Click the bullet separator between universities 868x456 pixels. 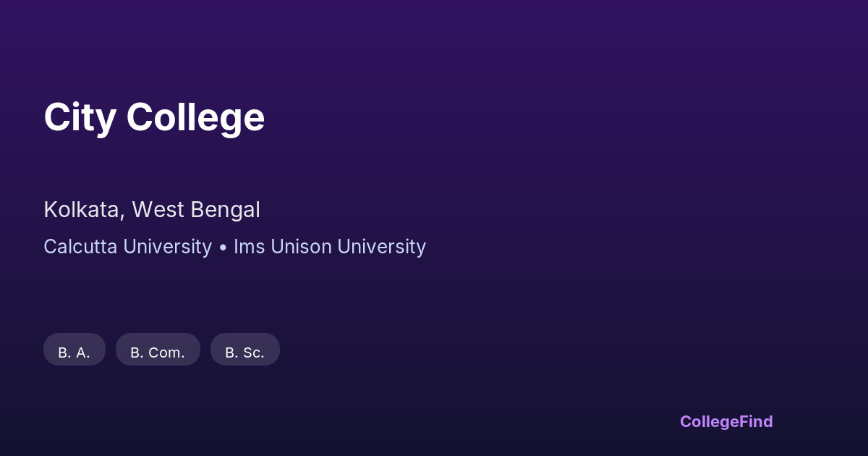222,248
